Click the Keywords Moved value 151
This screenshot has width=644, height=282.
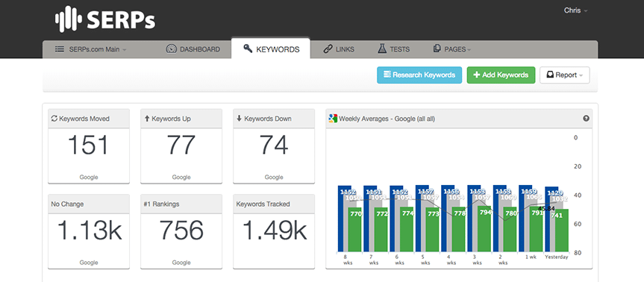tap(88, 145)
